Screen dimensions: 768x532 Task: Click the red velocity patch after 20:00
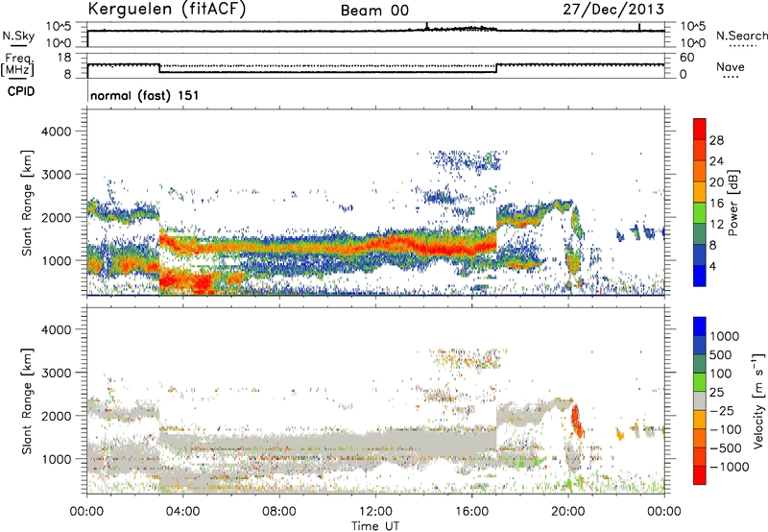tap(577, 421)
